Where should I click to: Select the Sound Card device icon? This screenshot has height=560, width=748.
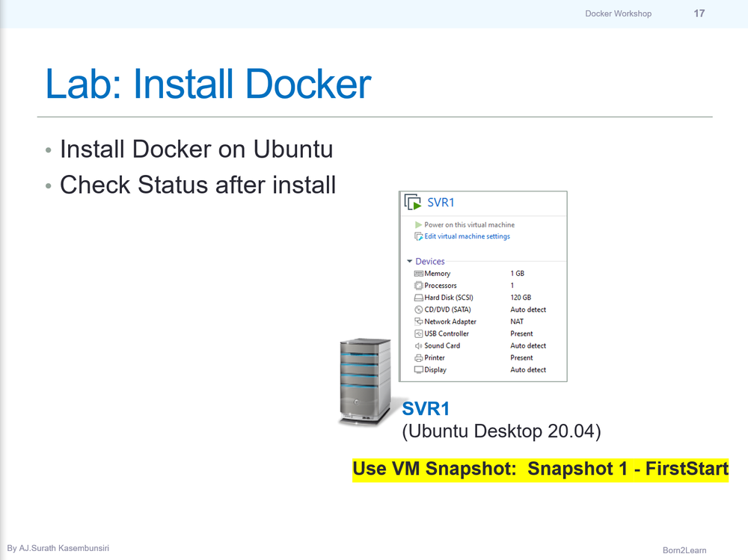point(419,345)
